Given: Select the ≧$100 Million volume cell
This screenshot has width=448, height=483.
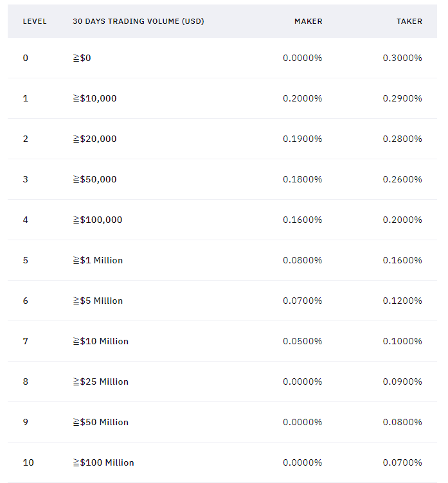Looking at the screenshot, I should pyautogui.click(x=103, y=462).
